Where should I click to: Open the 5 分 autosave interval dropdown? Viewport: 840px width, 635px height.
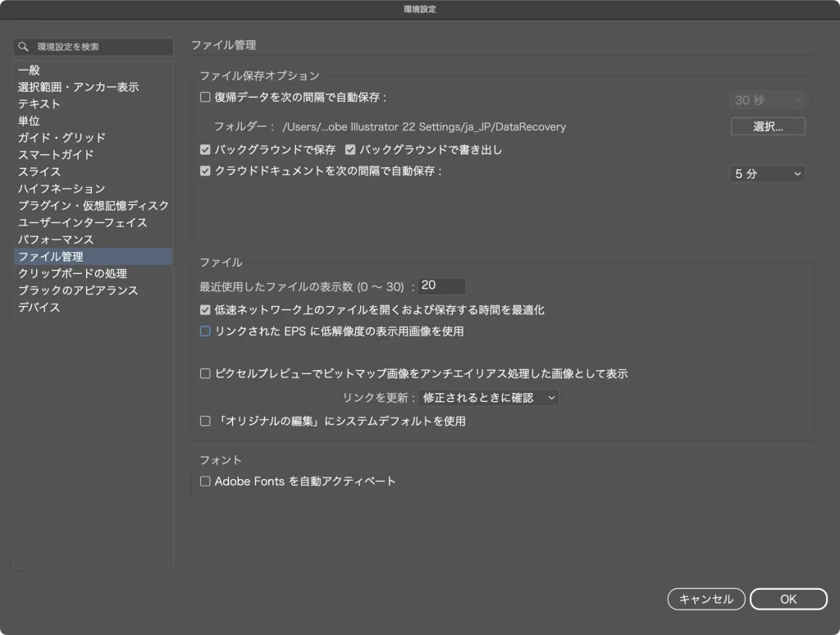[x=767, y=174]
